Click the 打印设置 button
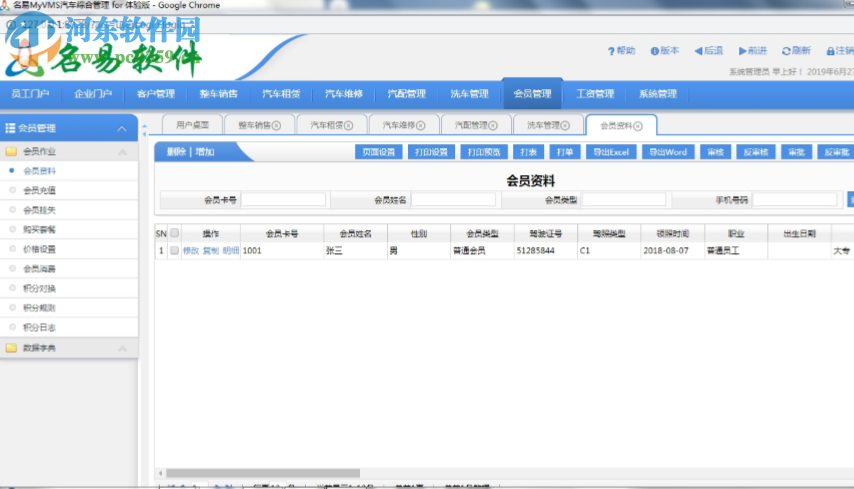This screenshot has height=489, width=854. click(431, 152)
